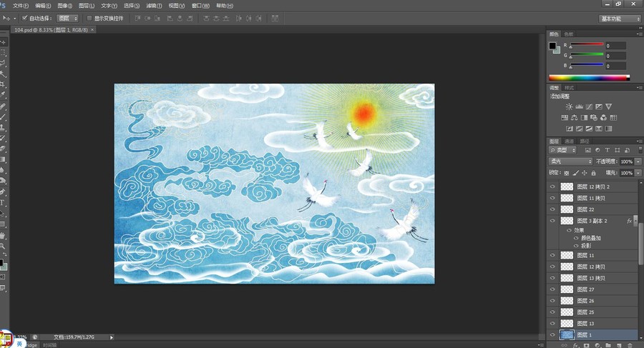644x348 pixels.
Task: Select the Hand tool
Action: (x=2, y=236)
